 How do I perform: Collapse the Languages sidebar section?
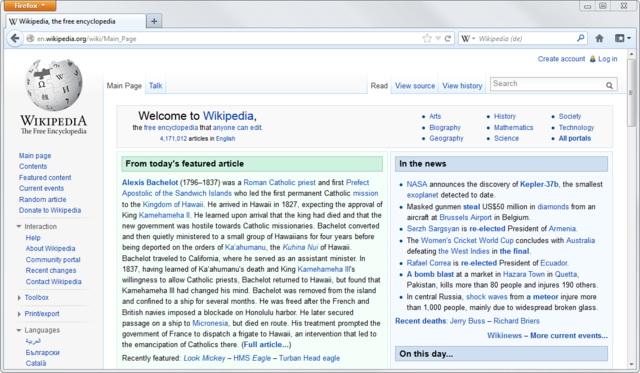[19, 330]
